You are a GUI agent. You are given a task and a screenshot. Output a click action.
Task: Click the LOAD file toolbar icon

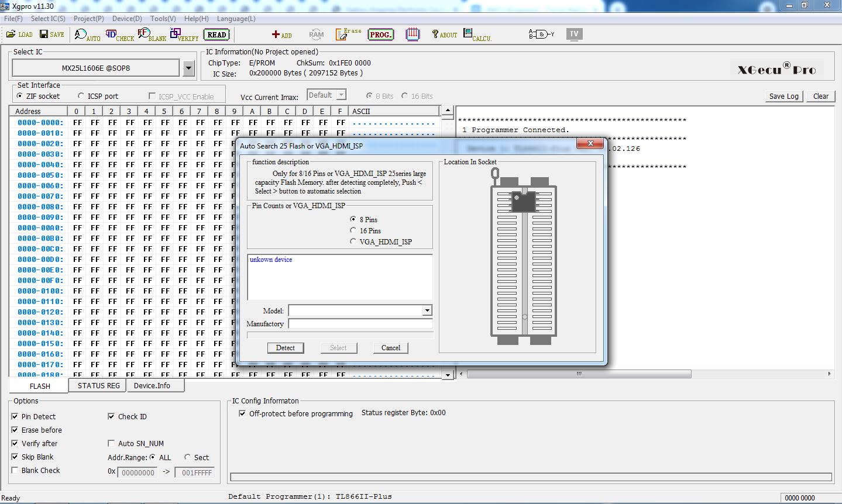(x=19, y=34)
